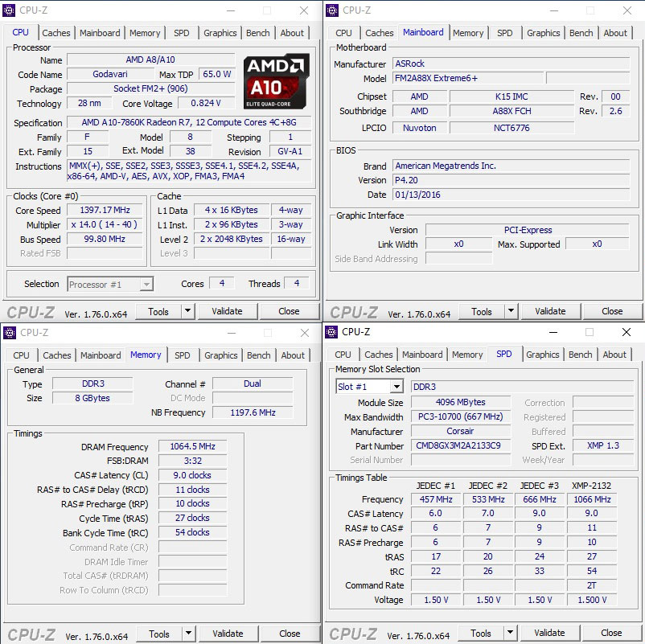645x644 pixels.
Task: Click the Core Speed value 1397.17 MHz
Action: click(x=105, y=210)
